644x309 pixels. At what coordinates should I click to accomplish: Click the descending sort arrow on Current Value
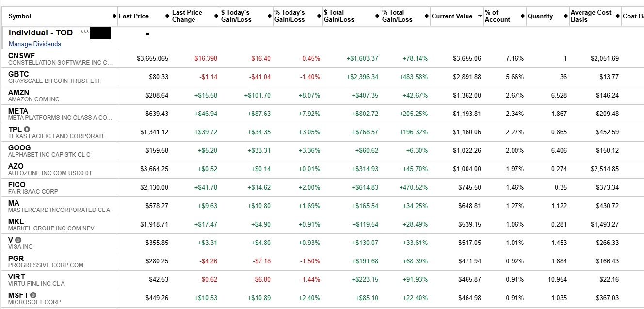480,16
